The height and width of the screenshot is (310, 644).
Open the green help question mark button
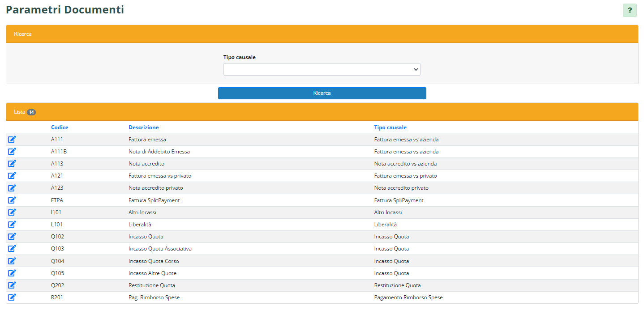[x=629, y=10]
